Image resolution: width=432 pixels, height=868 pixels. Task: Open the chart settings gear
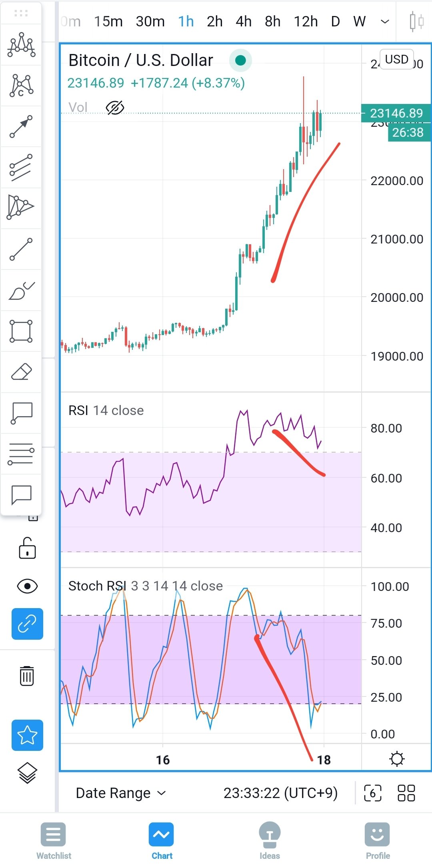point(397,758)
